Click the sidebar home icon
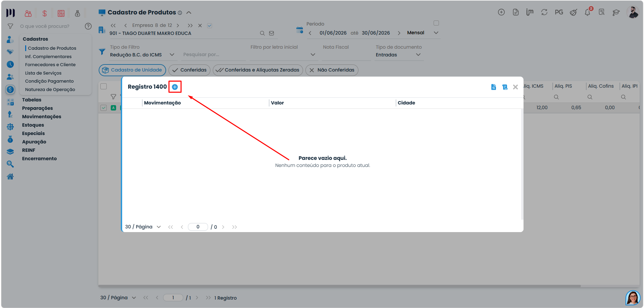The height and width of the screenshot is (308, 644). click(x=10, y=176)
